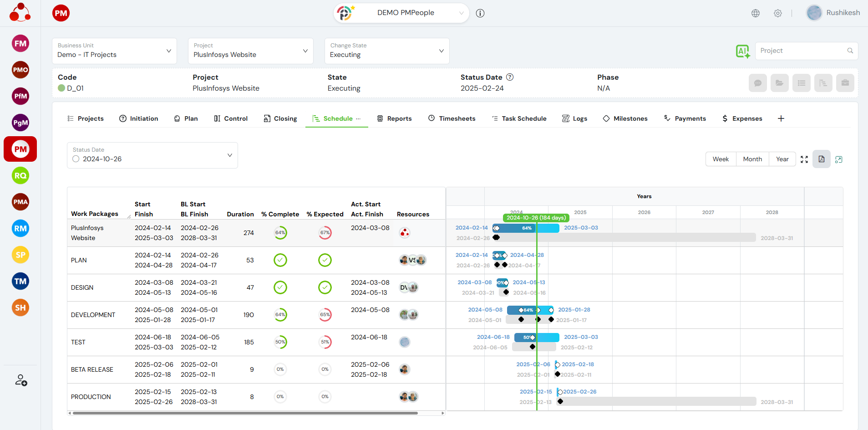Open the FM module in sidebar
Screen dimensions: 868x430
click(20, 44)
